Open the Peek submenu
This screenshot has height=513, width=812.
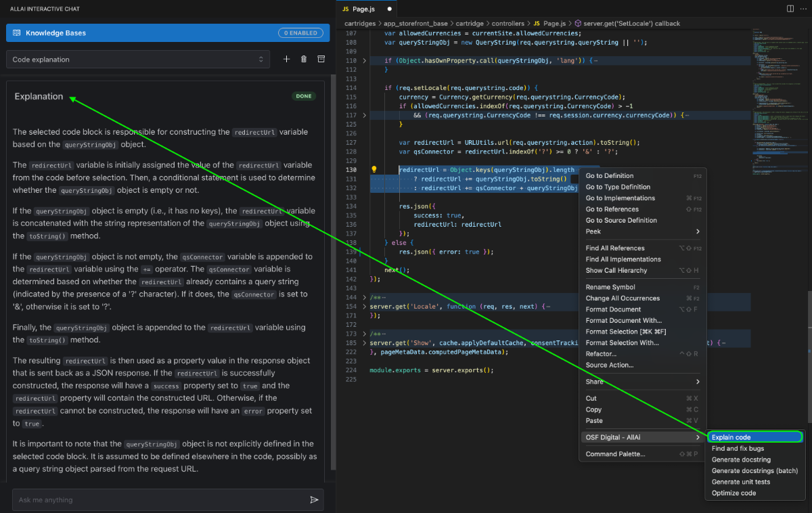(643, 231)
